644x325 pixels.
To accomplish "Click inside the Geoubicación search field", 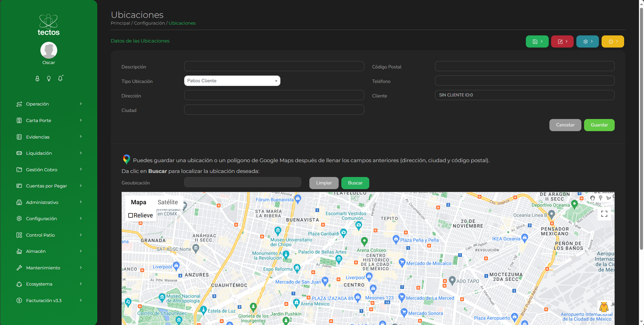I will tap(242, 182).
